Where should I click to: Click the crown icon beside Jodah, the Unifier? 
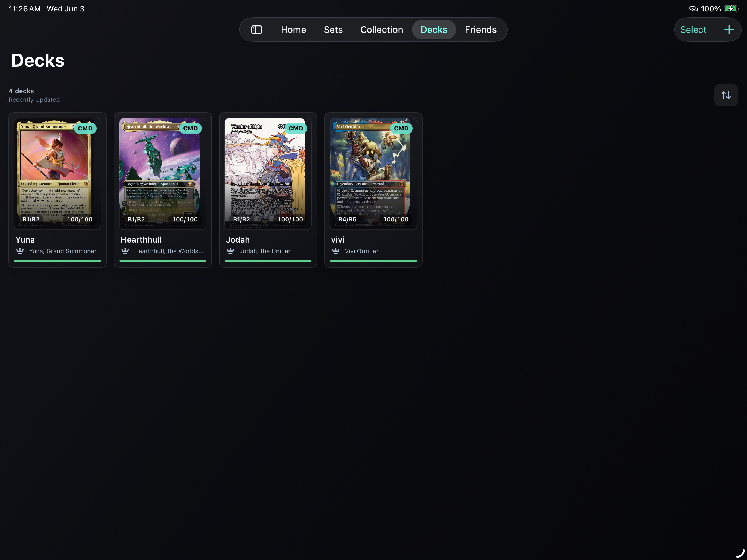tap(231, 251)
